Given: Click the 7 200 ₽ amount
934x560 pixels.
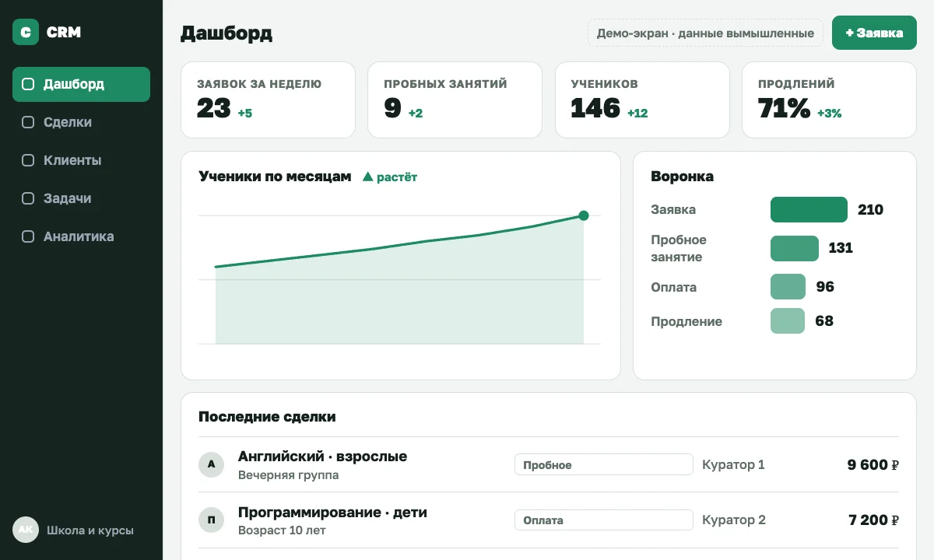Looking at the screenshot, I should click(874, 520).
